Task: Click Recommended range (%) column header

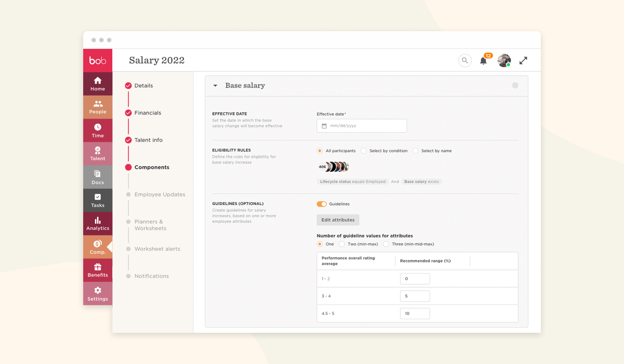Action: click(x=425, y=261)
